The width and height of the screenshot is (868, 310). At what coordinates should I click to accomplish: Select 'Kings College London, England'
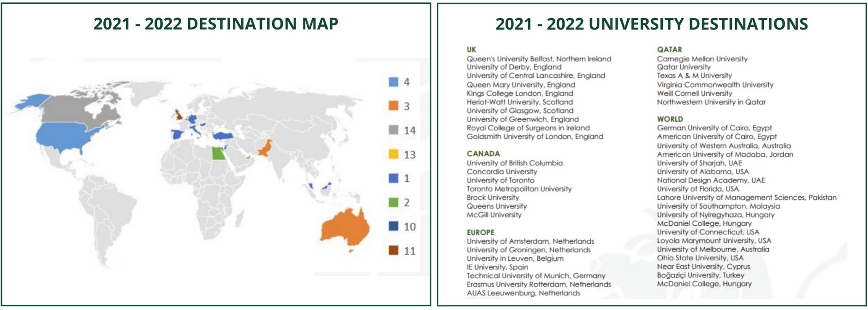click(520, 94)
